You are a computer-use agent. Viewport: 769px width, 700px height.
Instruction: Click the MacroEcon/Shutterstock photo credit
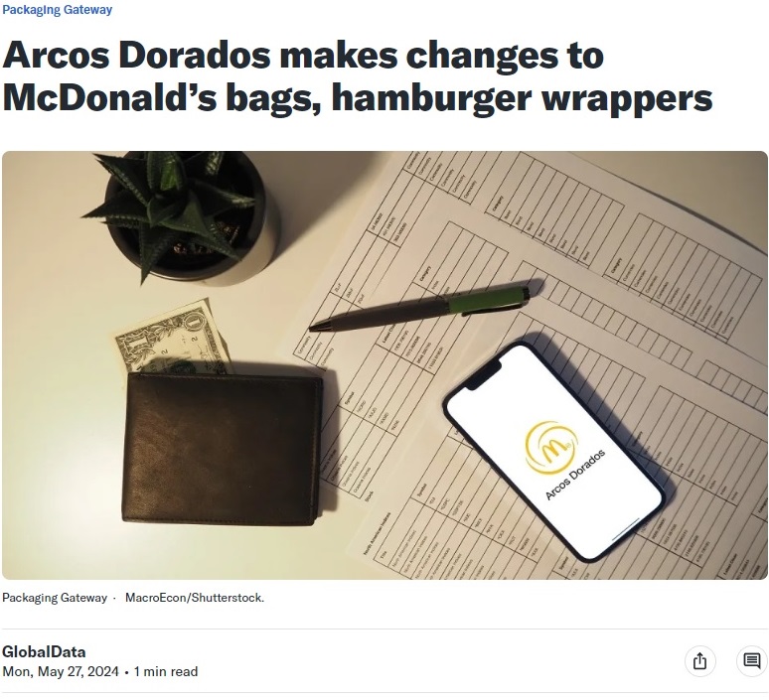tap(195, 598)
